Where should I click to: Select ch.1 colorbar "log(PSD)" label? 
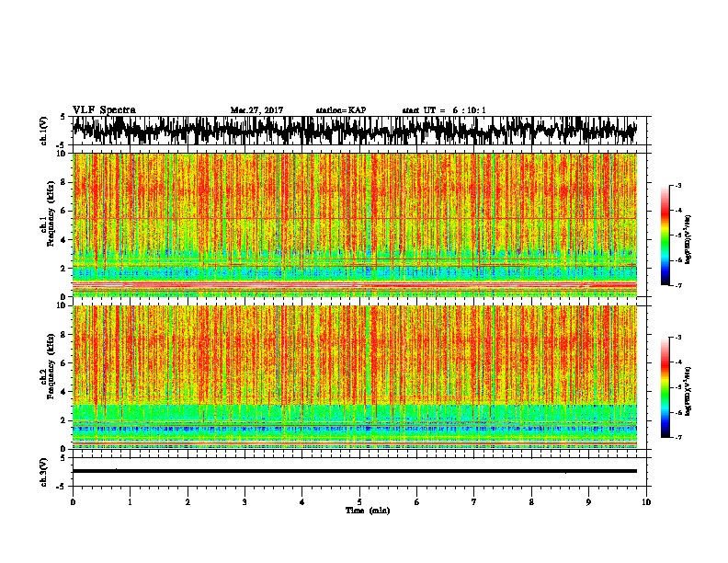pyautogui.click(x=688, y=240)
